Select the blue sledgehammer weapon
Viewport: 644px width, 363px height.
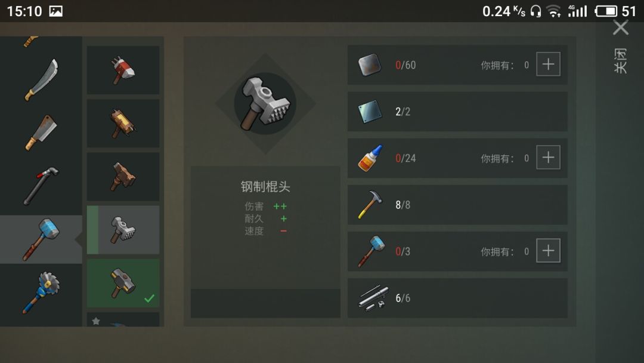coord(41,239)
